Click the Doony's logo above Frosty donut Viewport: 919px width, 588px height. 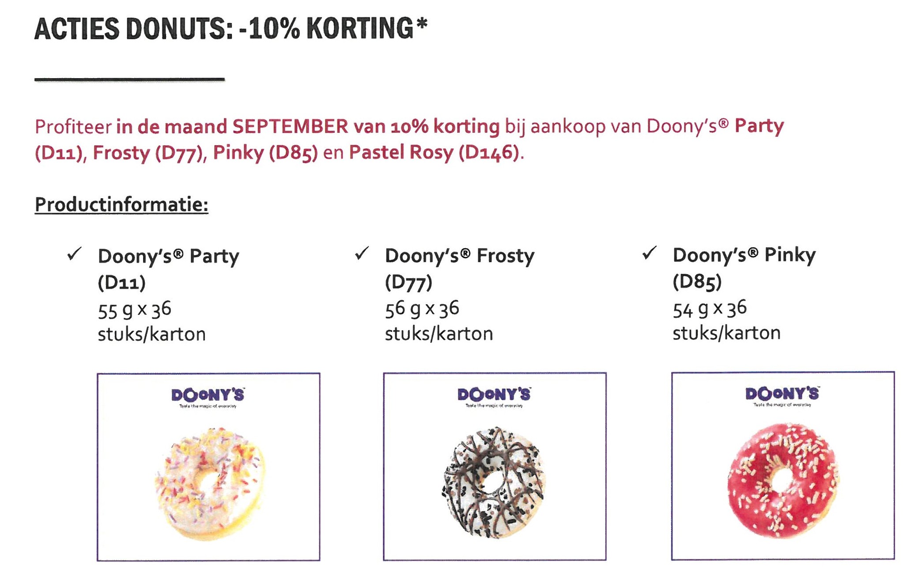point(494,396)
